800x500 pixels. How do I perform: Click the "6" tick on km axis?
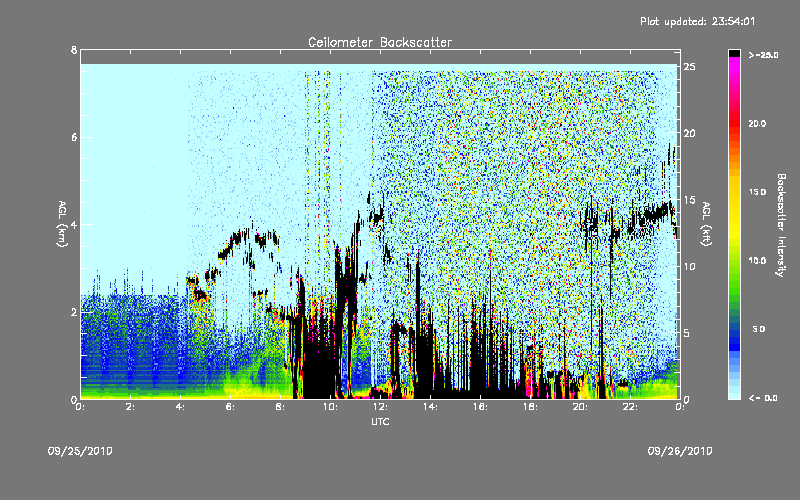[x=74, y=137]
